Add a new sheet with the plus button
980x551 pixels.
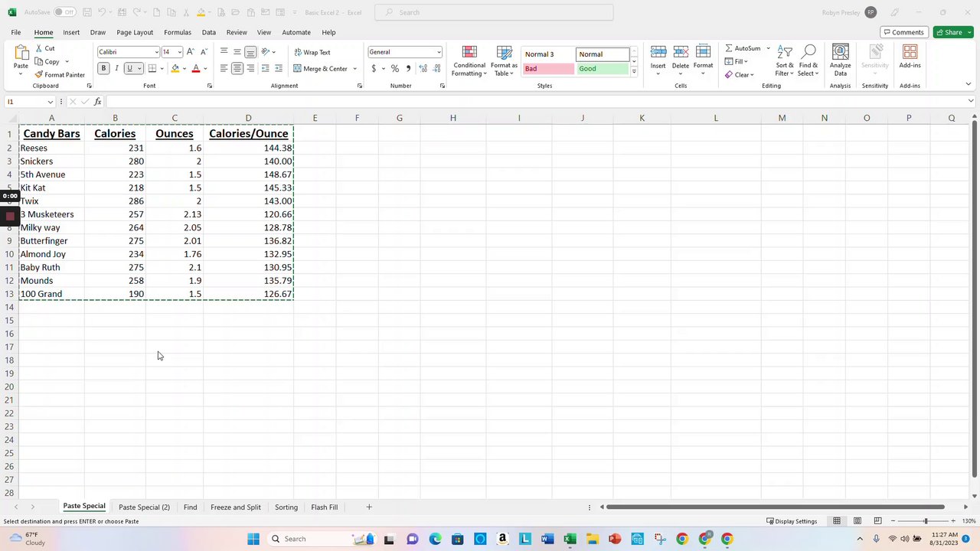pyautogui.click(x=369, y=507)
